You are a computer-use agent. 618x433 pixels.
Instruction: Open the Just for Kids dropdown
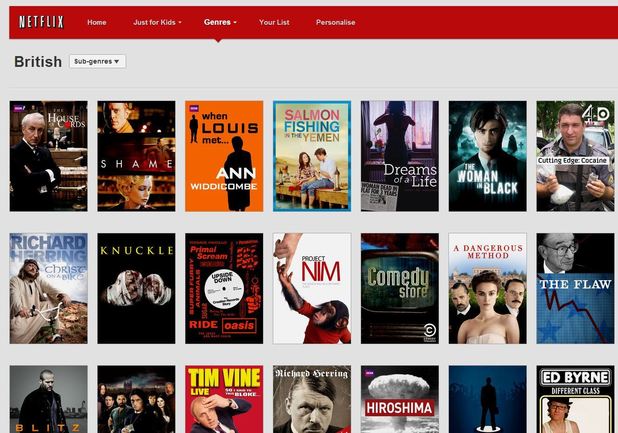[x=157, y=22]
